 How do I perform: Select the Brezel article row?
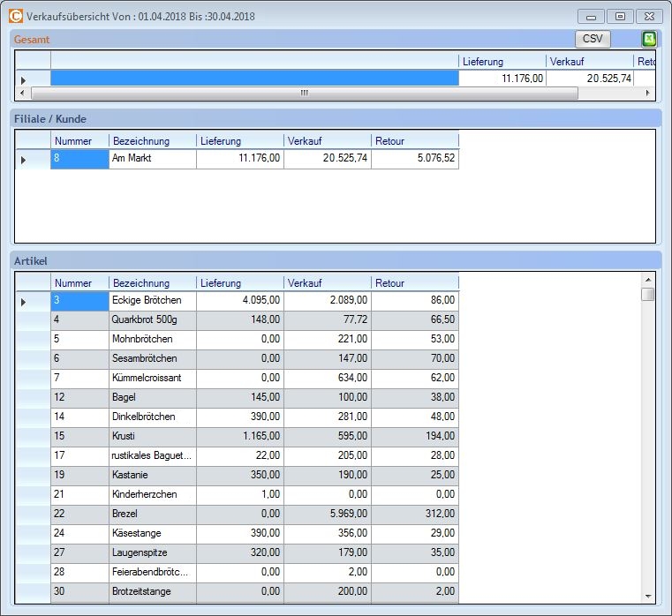152,514
